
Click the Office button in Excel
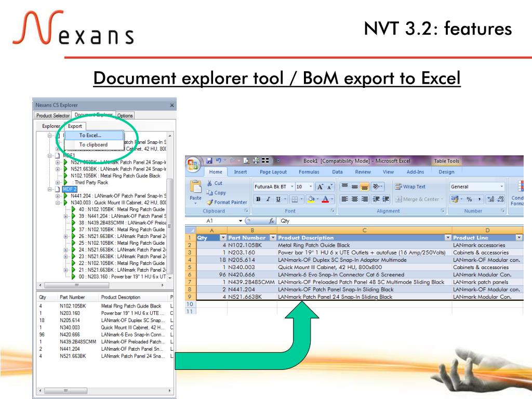(x=193, y=165)
